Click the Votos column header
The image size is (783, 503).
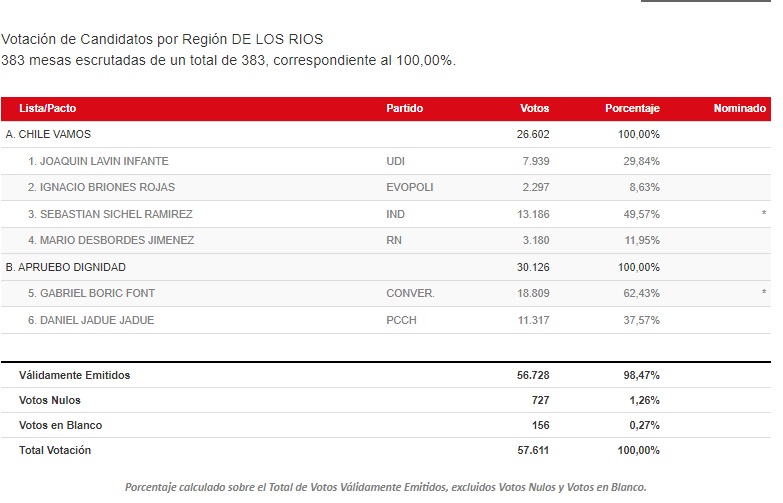pyautogui.click(x=534, y=108)
